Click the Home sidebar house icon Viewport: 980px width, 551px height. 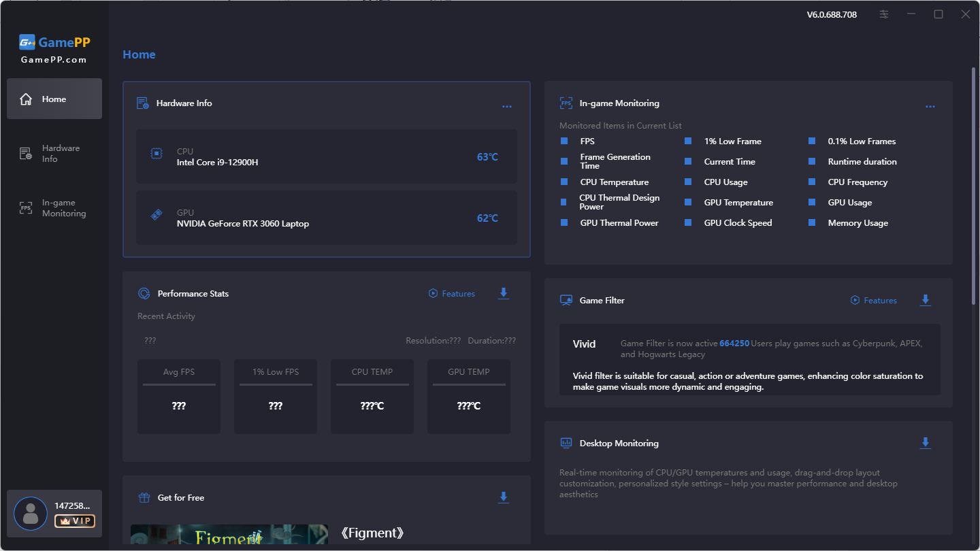pos(26,99)
